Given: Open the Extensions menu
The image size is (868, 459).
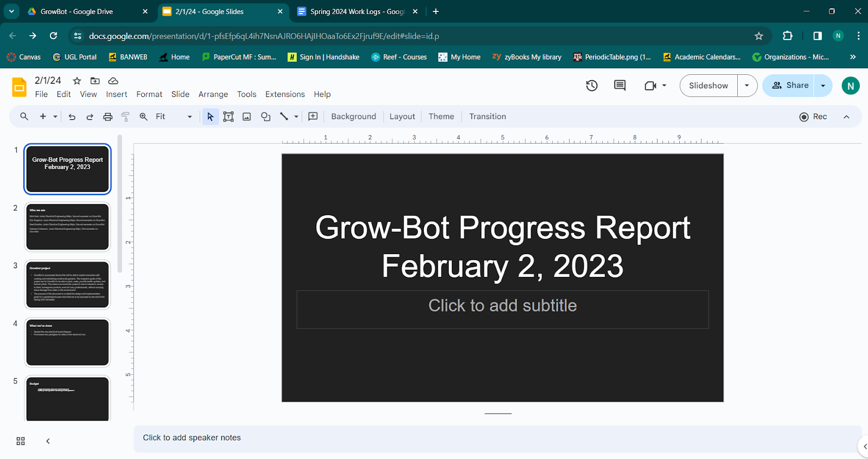Looking at the screenshot, I should click(285, 94).
